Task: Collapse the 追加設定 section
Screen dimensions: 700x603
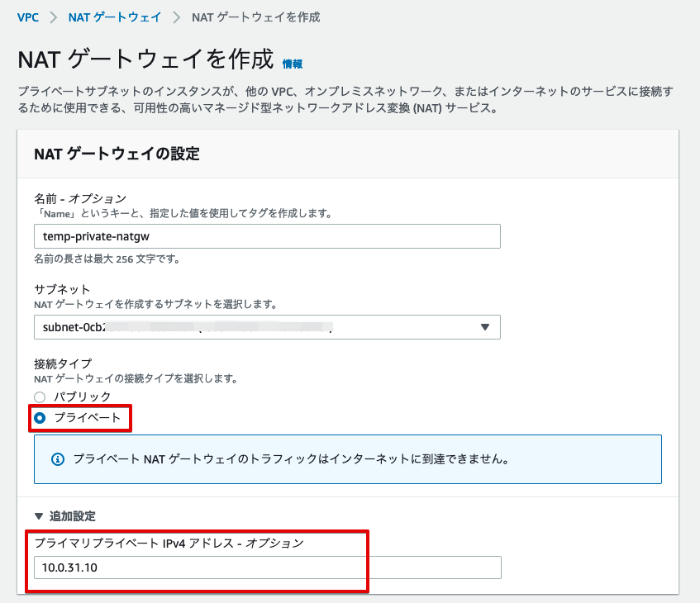Action: coord(65,516)
